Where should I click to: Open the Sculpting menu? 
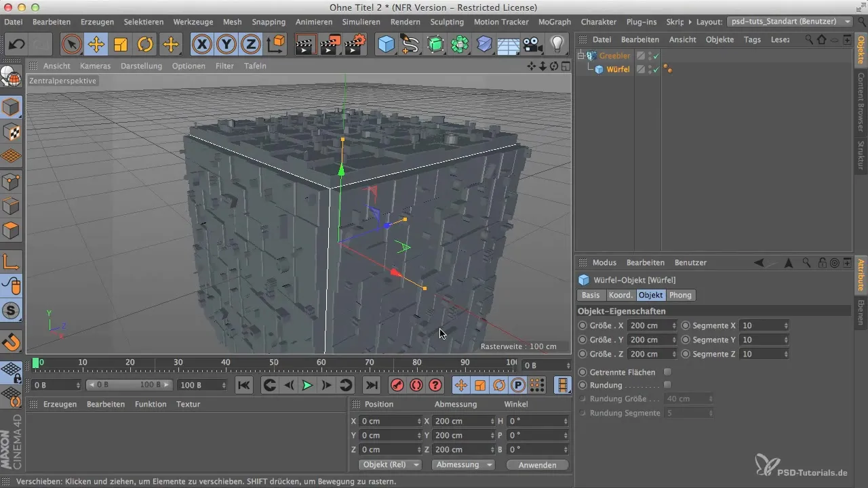click(x=448, y=22)
